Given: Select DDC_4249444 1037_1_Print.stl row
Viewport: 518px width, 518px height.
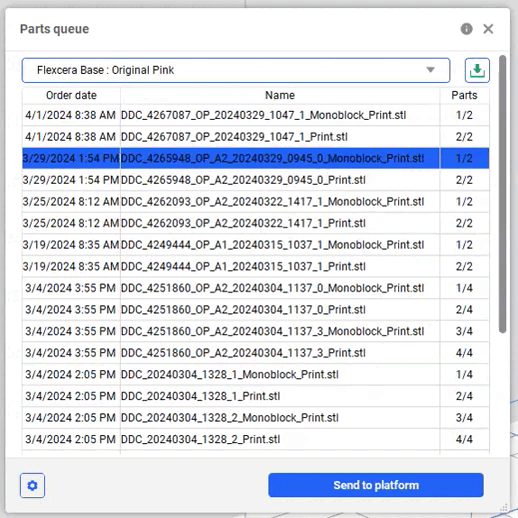Looking at the screenshot, I should (x=256, y=266).
